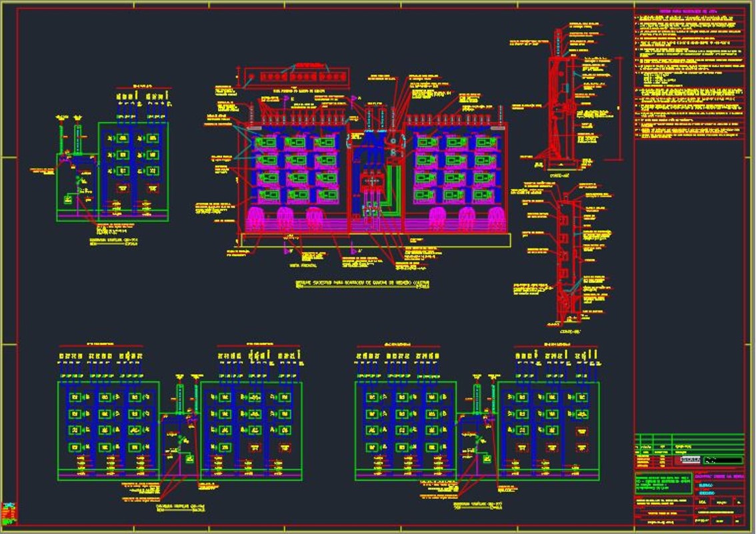756x534 pixels.
Task: Click the underlined DETALHE SUGESTIVO title text
Action: point(363,283)
